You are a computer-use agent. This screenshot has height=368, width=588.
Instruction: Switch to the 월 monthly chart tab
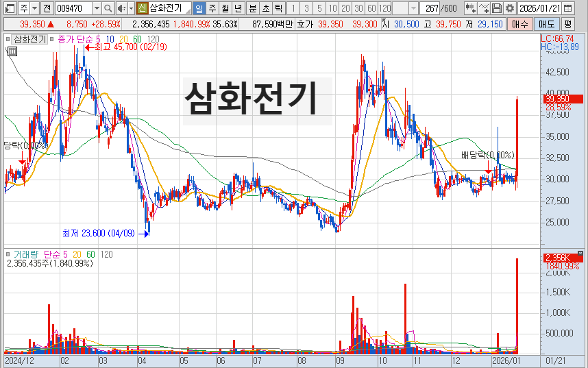[225, 8]
